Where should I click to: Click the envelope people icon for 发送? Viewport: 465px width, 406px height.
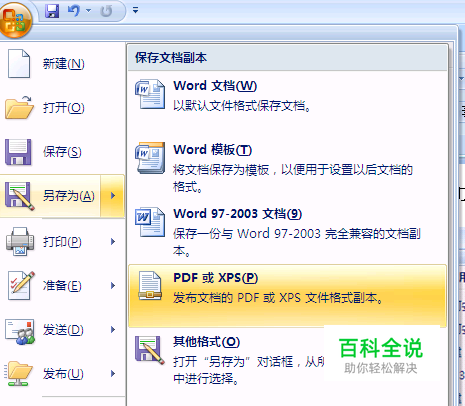20,331
